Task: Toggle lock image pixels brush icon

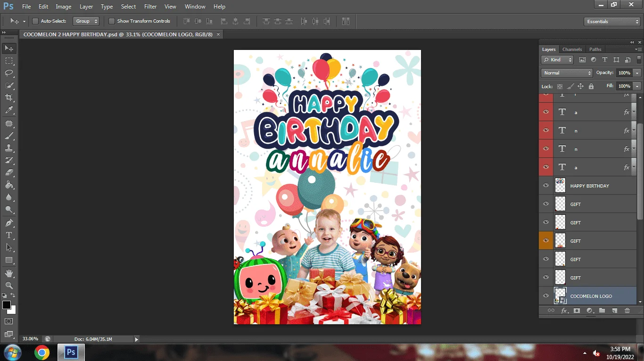Action: pos(570,86)
